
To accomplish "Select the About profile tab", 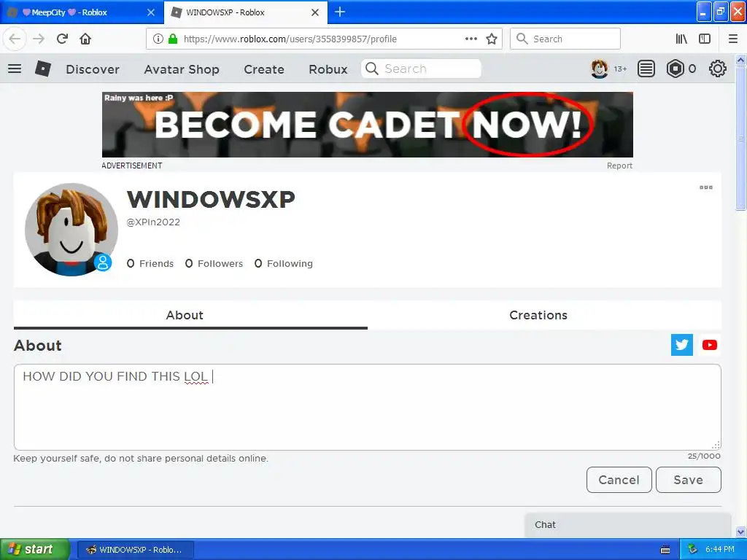I will coord(190,315).
